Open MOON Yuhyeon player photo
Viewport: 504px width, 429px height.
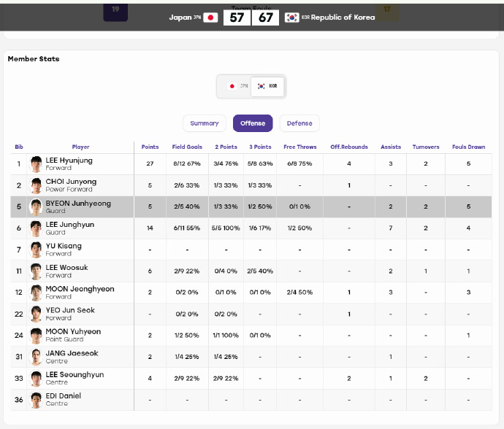[36, 336]
